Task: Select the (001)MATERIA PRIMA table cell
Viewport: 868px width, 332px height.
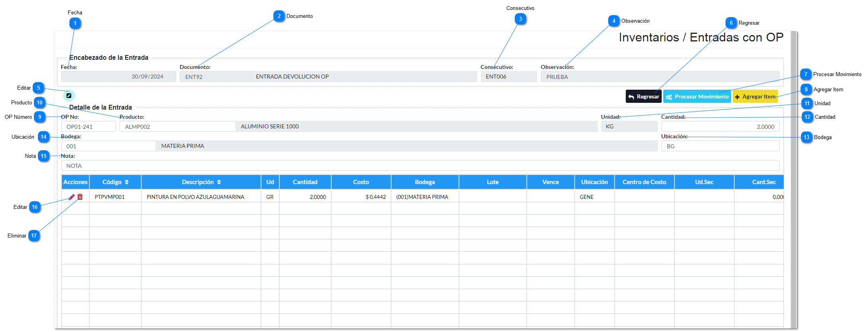Action: (425, 197)
